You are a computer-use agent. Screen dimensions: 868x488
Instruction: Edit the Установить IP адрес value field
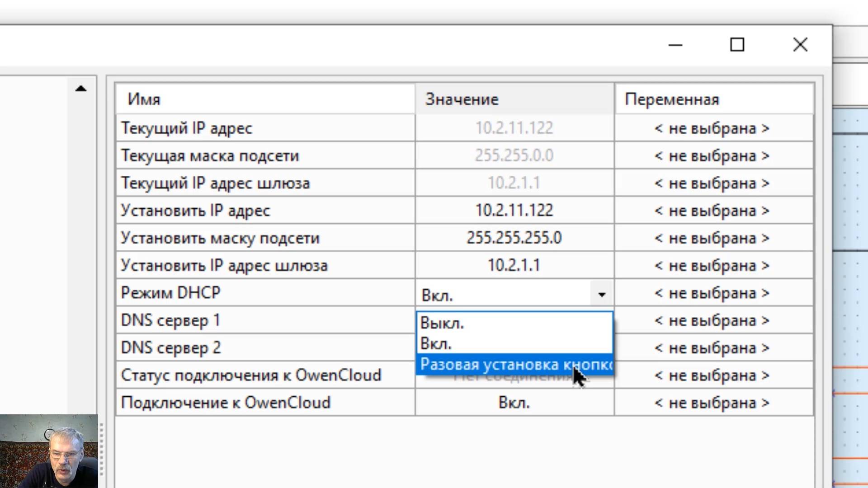pos(514,211)
